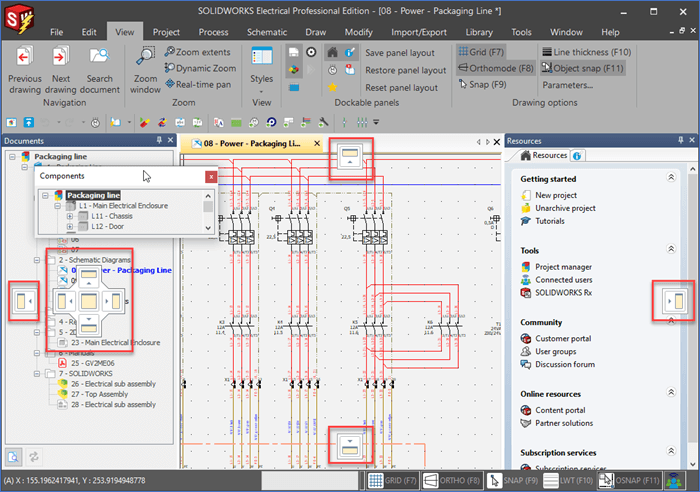
Task: Click the dark blue ring quick toolbar icon
Action: pyautogui.click(x=271, y=122)
